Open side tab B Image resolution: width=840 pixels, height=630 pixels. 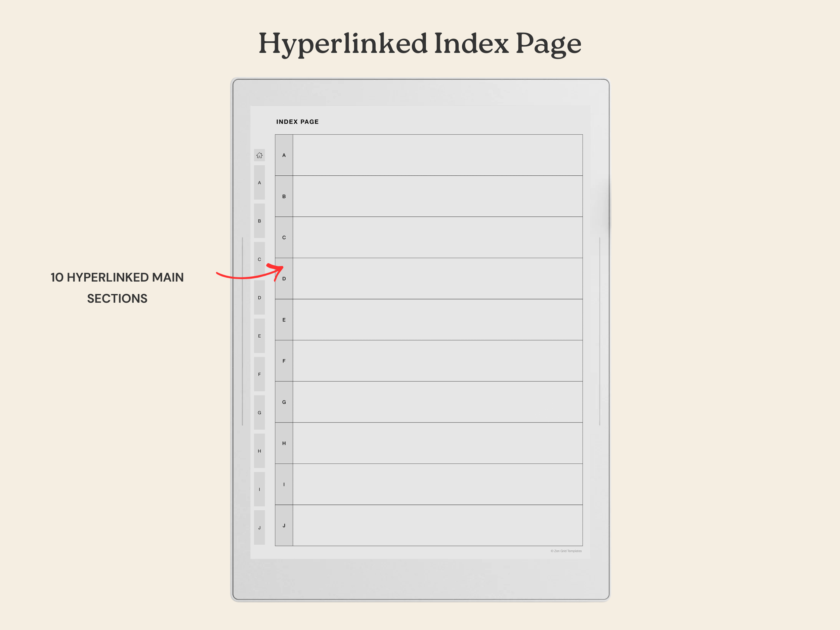click(259, 221)
